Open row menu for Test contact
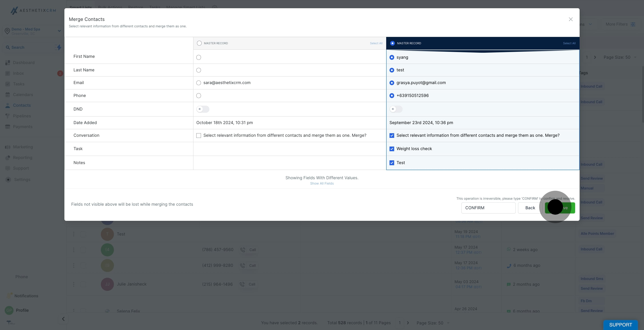The width and height of the screenshot is (644, 330). tap(74, 234)
